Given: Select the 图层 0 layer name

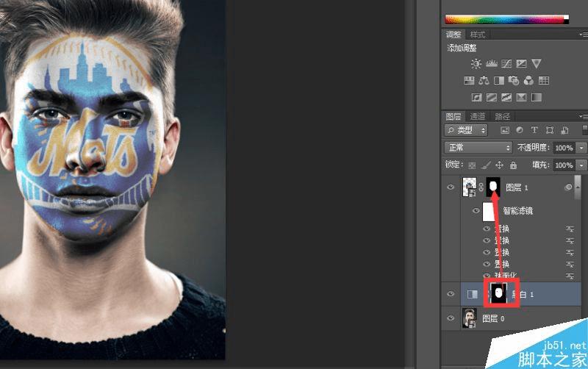Looking at the screenshot, I should [493, 318].
